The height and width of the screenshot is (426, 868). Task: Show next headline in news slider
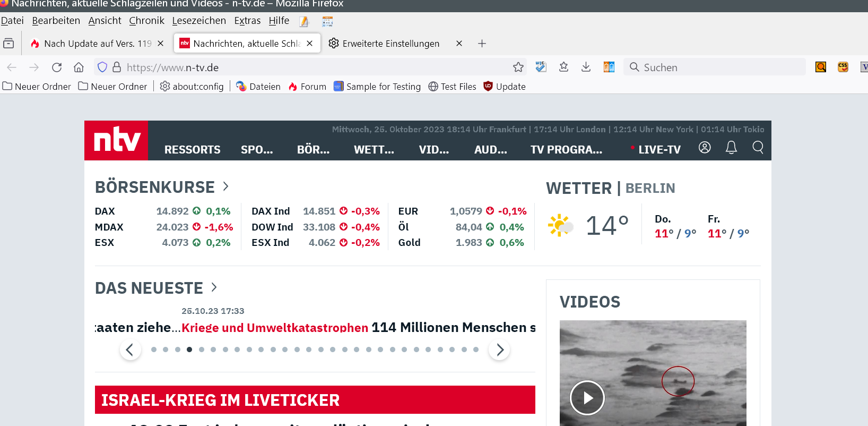[x=499, y=350]
